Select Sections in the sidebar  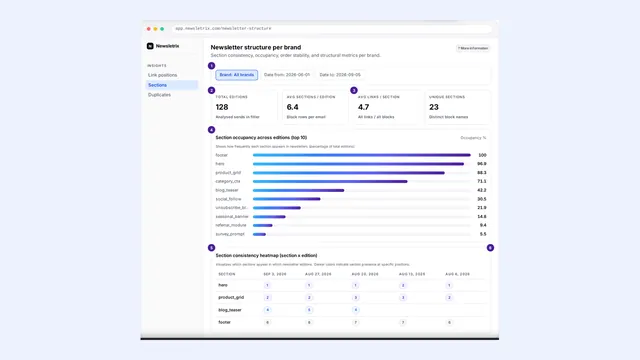(171, 85)
